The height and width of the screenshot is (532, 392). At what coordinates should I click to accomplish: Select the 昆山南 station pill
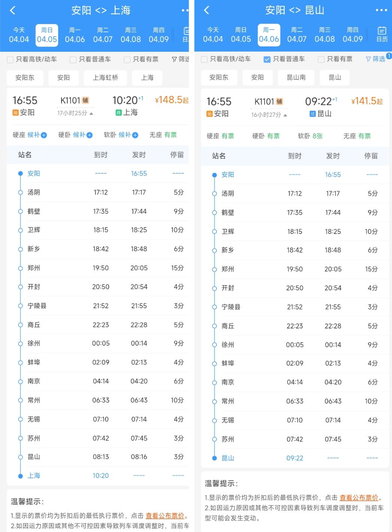tap(296, 78)
